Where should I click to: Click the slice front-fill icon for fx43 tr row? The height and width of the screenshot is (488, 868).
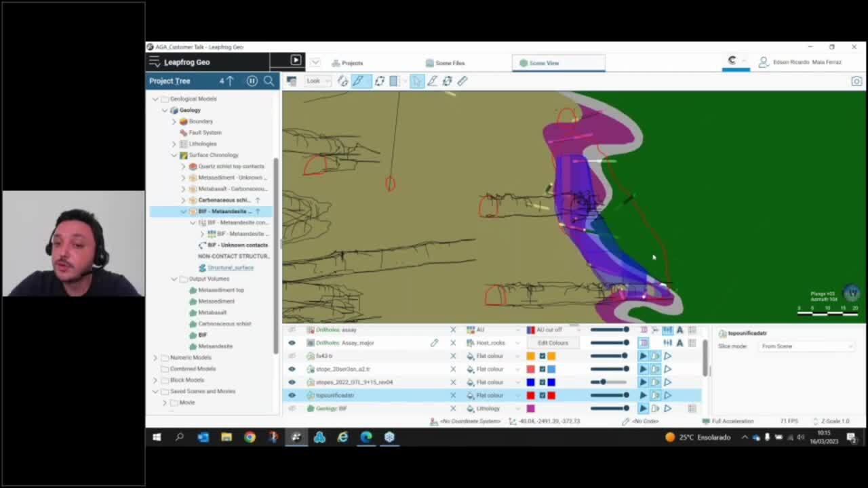click(643, 356)
